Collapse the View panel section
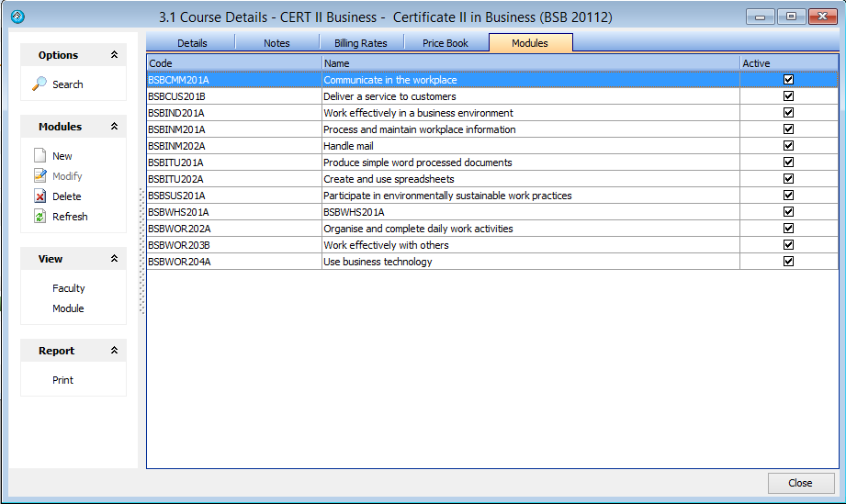Viewport: 846px width, 504px height. pos(114,259)
